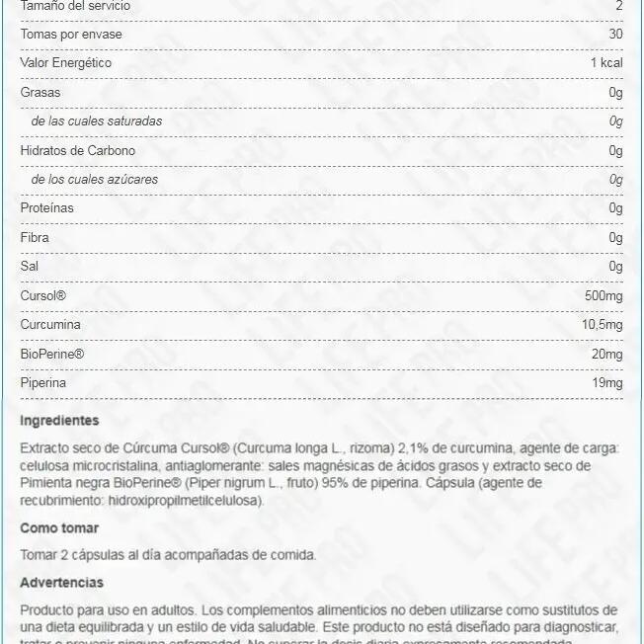This screenshot has height=644, width=644.
Task: Click the Como tomar heading
Action: click(59, 528)
